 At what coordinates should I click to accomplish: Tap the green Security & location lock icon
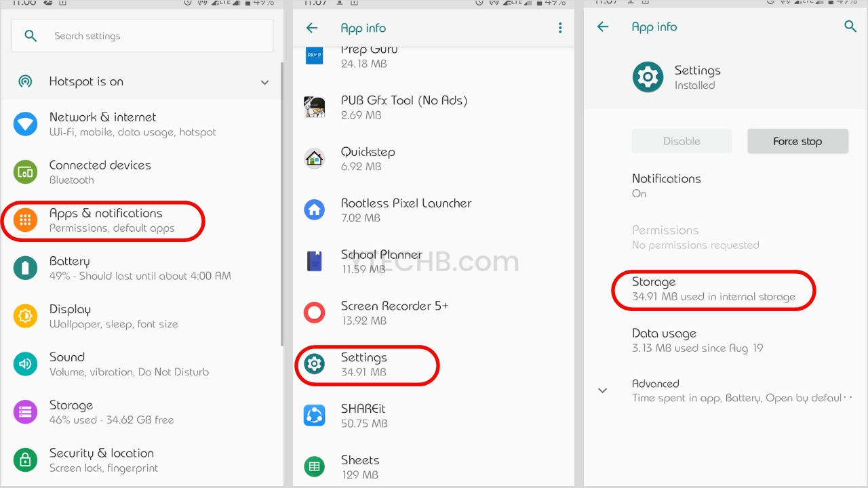click(26, 460)
